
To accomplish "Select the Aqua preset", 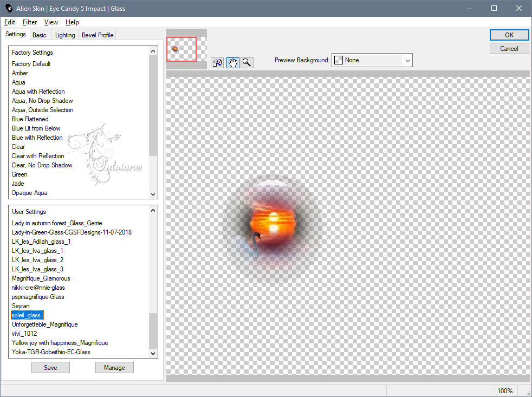I will coord(18,82).
